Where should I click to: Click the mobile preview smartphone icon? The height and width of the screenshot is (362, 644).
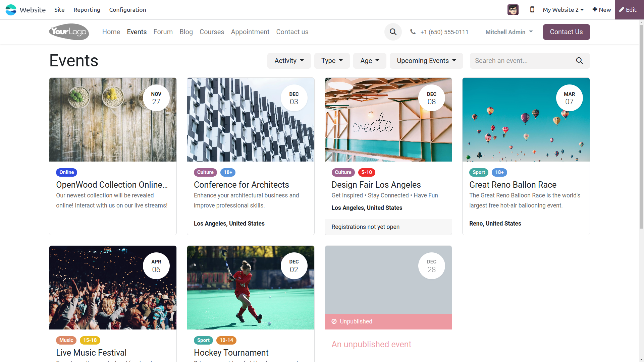coord(532,10)
